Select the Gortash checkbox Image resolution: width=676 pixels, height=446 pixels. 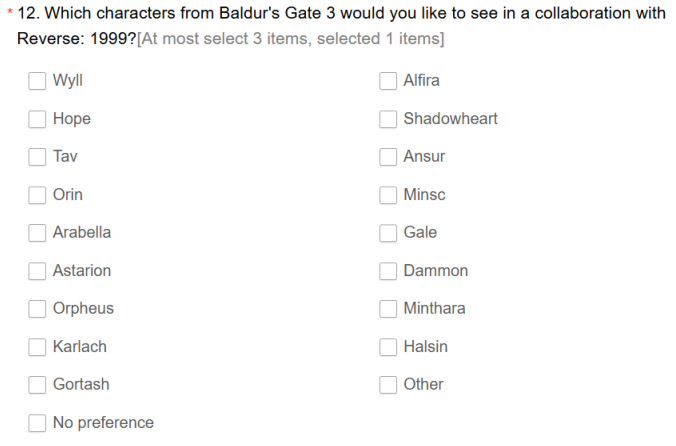click(x=38, y=385)
